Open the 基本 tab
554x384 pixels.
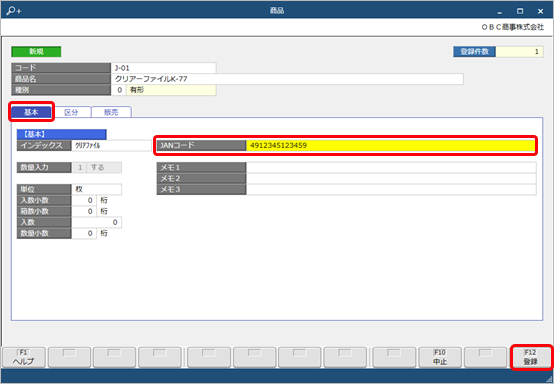pos(31,112)
